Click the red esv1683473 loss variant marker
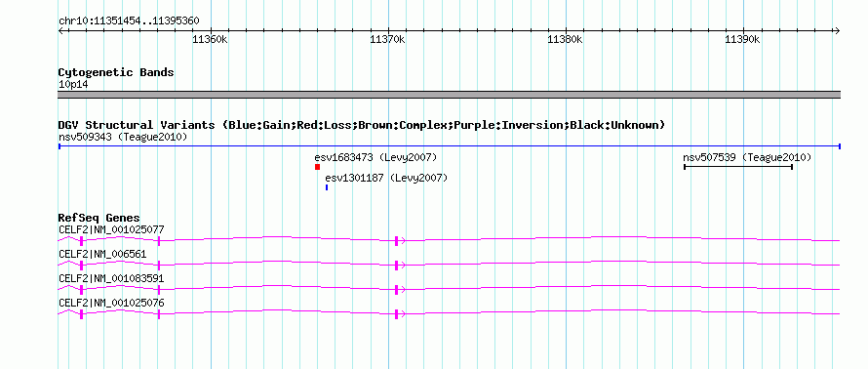Viewport: 868px width, 369px height. (317, 167)
